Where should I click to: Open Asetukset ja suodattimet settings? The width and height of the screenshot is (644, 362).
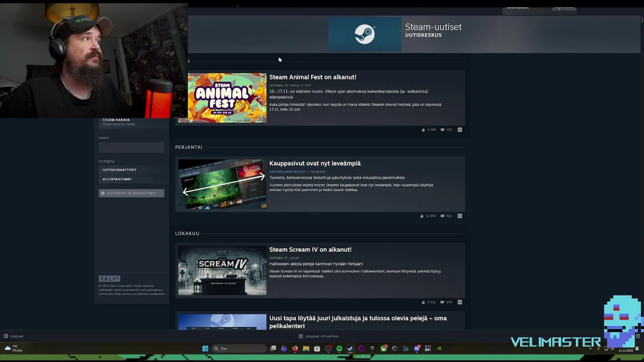[x=131, y=193]
